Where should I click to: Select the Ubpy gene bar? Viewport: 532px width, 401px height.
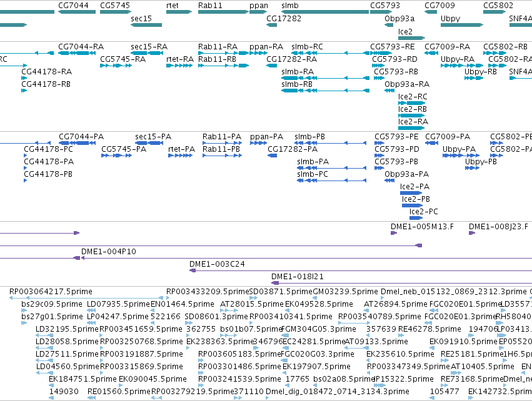[462, 25]
